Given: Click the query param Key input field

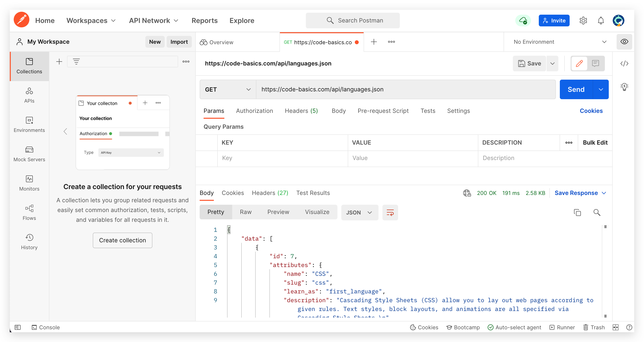Looking at the screenshot, I should click(282, 158).
